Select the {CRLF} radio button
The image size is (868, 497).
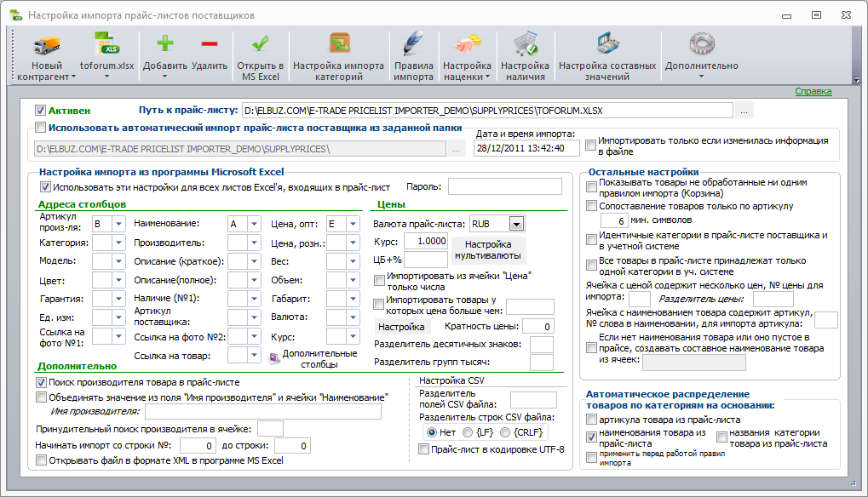(505, 432)
